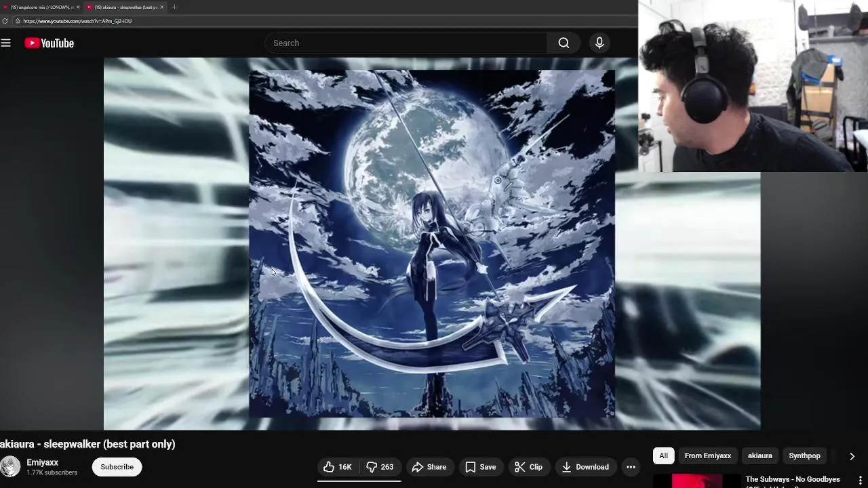Start voice search with microphone icon
This screenshot has height=488, width=868.
[x=599, y=43]
